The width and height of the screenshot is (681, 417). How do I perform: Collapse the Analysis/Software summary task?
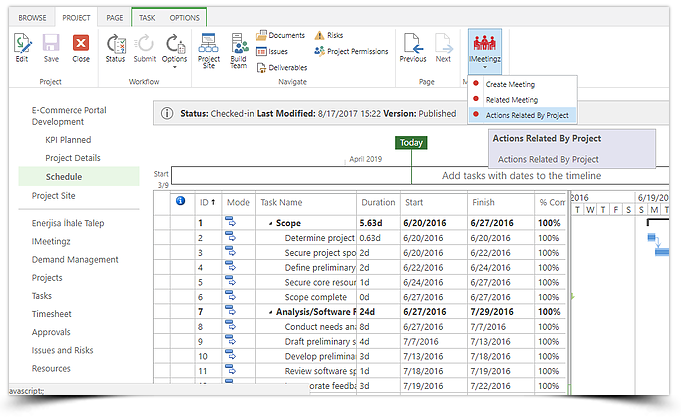click(x=271, y=312)
